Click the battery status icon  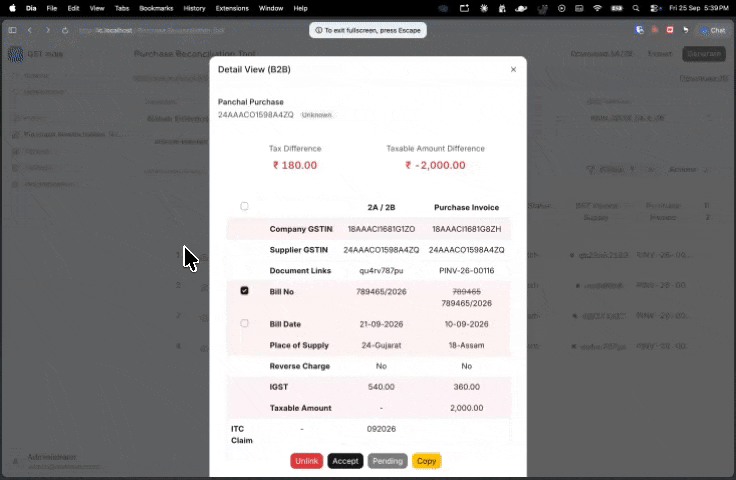(x=616, y=8)
